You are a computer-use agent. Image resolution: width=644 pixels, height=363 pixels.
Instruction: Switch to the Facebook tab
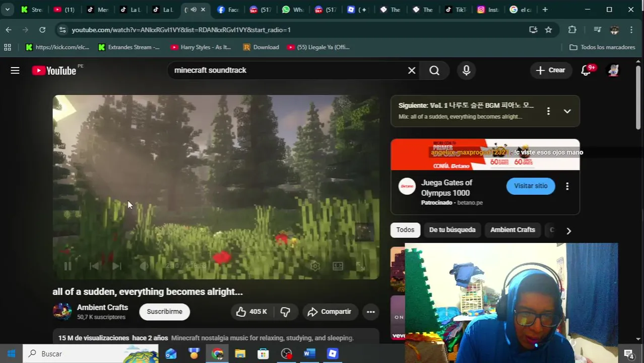[228, 10]
